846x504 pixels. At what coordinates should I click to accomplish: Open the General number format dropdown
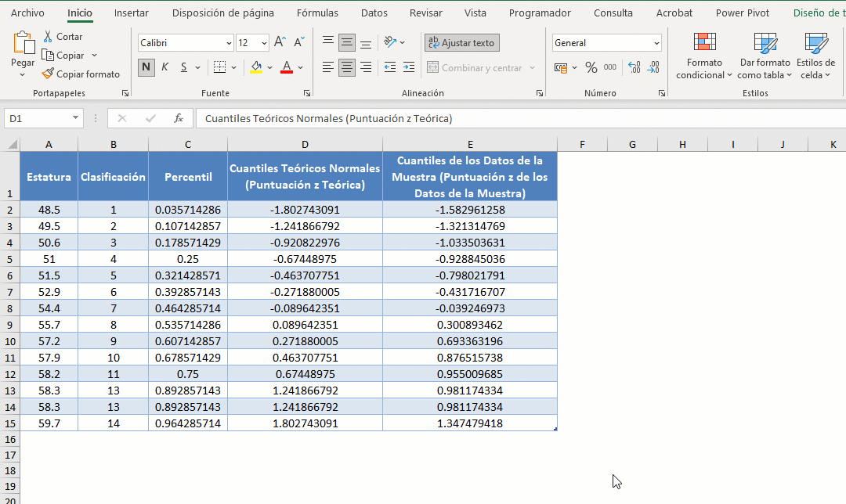tap(656, 43)
